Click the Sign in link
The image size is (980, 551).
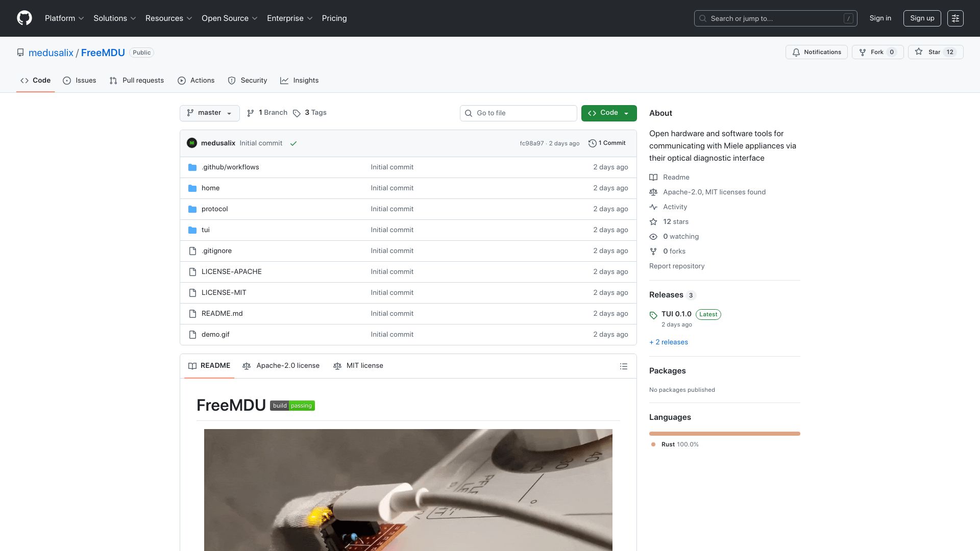[x=880, y=18]
